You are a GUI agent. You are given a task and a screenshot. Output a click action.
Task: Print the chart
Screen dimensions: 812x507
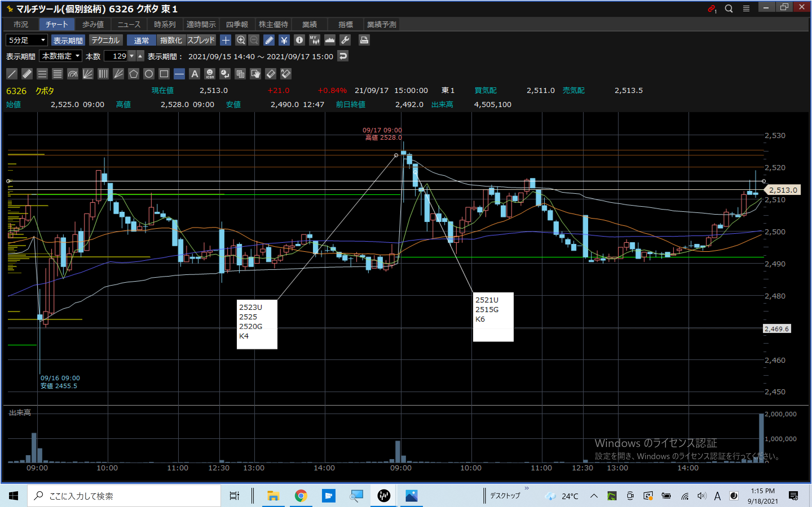point(364,40)
